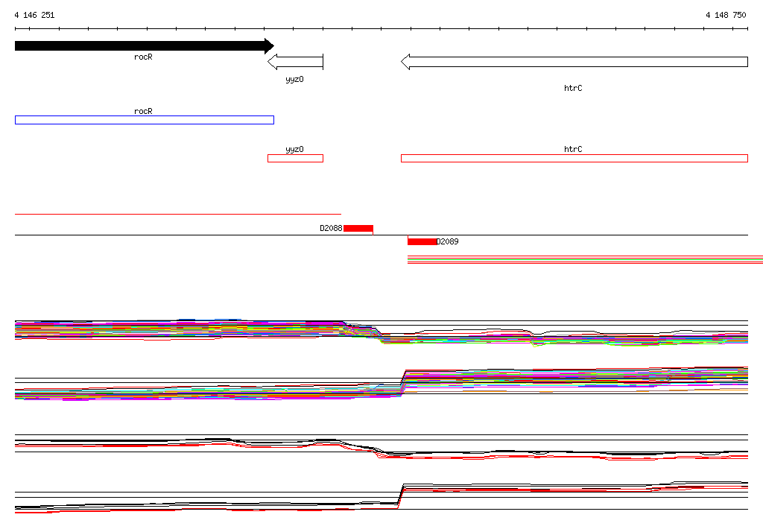763x532 pixels.
Task: Click the yyzO label above red box
Action: tap(294, 150)
